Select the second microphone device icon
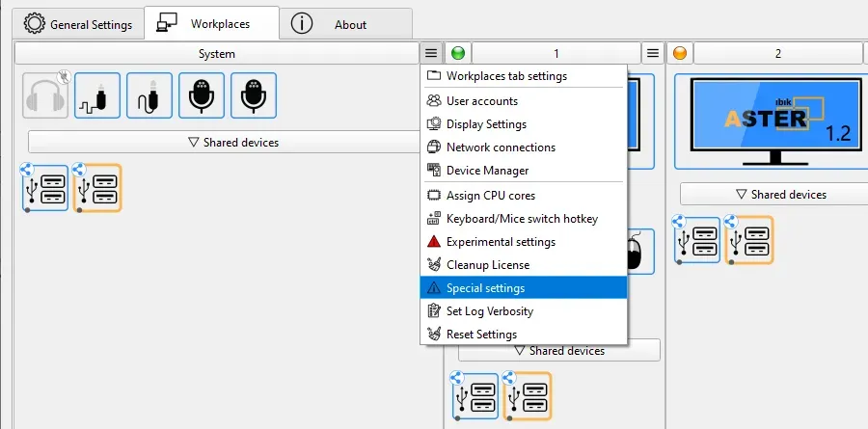 pyautogui.click(x=254, y=95)
